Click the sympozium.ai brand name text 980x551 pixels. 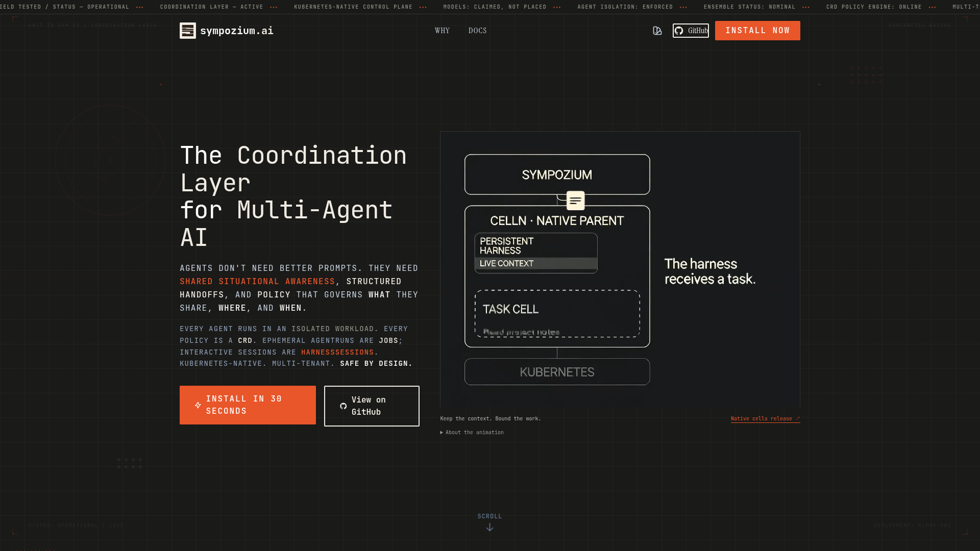coord(237,31)
